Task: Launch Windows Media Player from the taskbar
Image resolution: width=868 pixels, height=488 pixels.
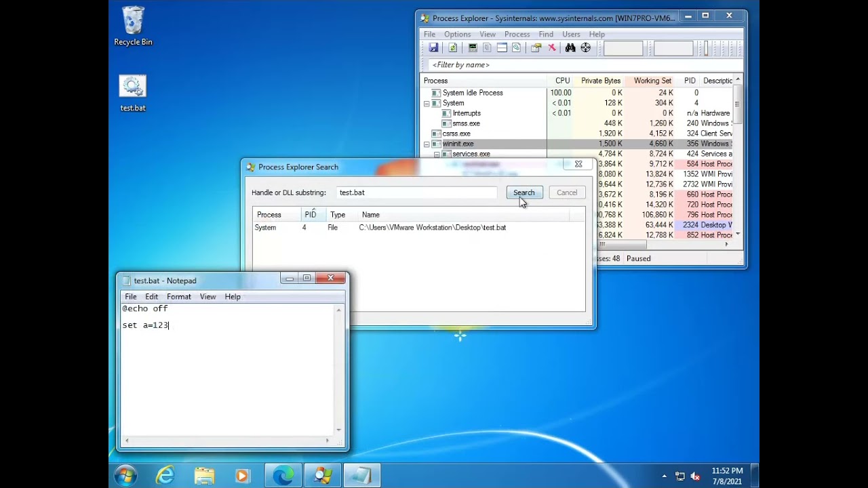Action: pyautogui.click(x=243, y=475)
